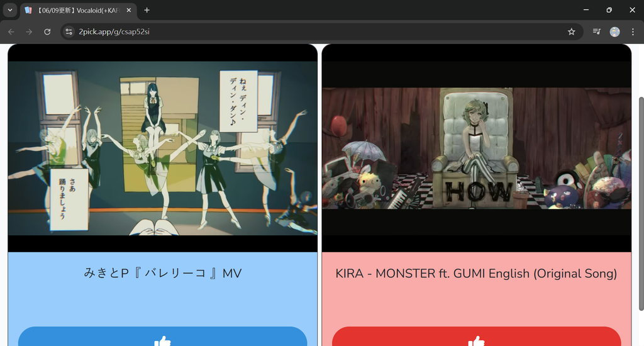Screen dimensions: 644x346
Task: Open the Chrome profile avatar
Action: pyautogui.click(x=615, y=31)
